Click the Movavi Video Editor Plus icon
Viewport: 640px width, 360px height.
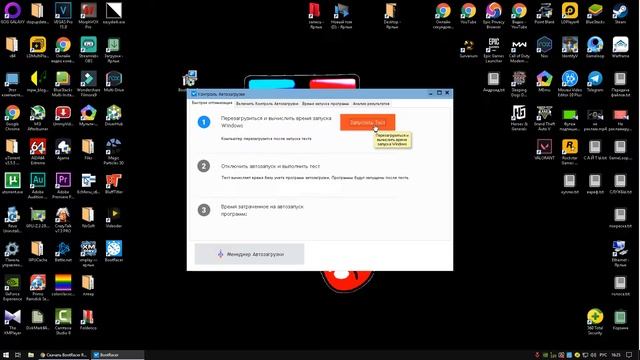(x=569, y=83)
